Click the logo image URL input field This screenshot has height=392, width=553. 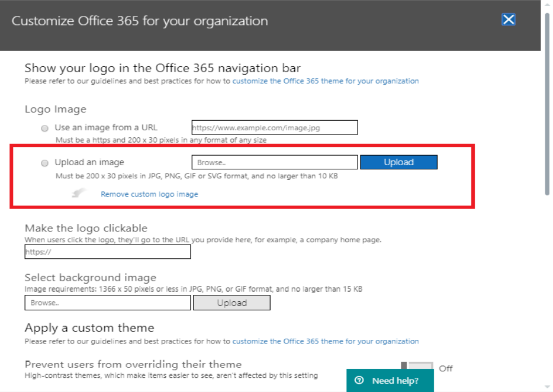(x=275, y=127)
